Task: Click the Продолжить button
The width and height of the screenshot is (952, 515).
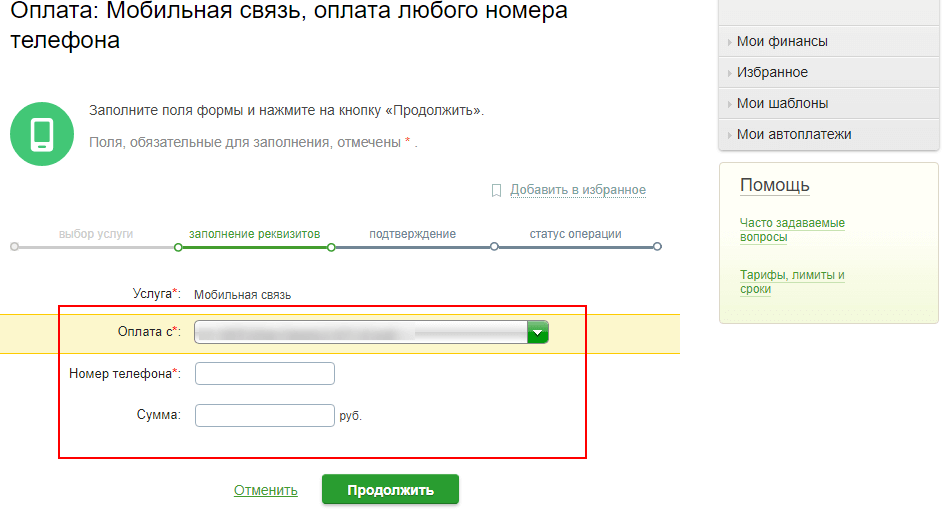Action: pos(390,490)
